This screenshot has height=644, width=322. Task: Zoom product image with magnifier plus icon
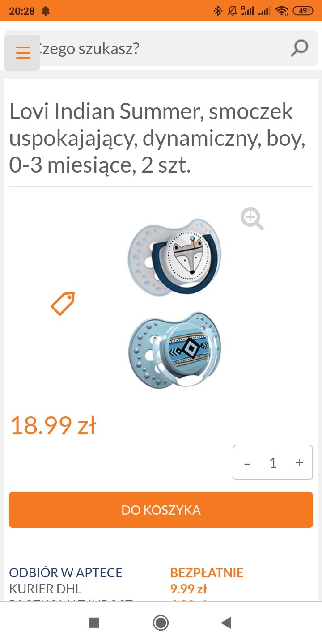pos(252,219)
